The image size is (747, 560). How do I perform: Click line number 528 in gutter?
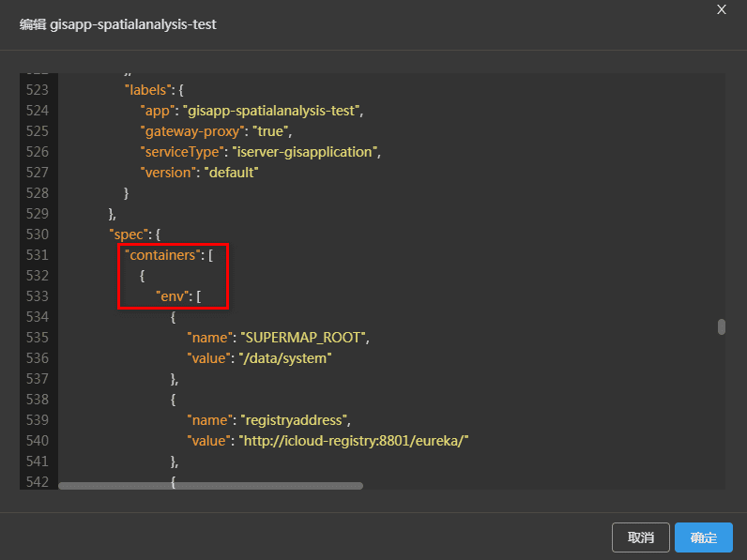(38, 193)
